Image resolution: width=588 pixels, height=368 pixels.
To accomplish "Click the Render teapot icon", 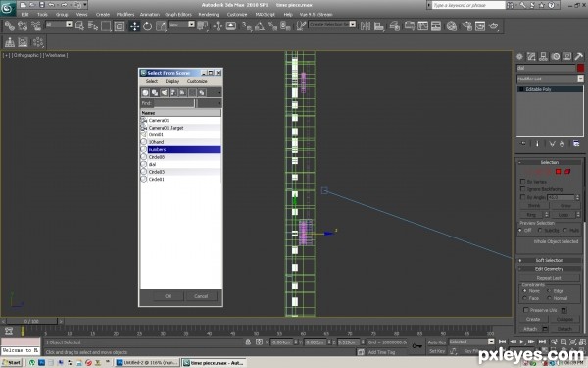I will coord(494,26).
